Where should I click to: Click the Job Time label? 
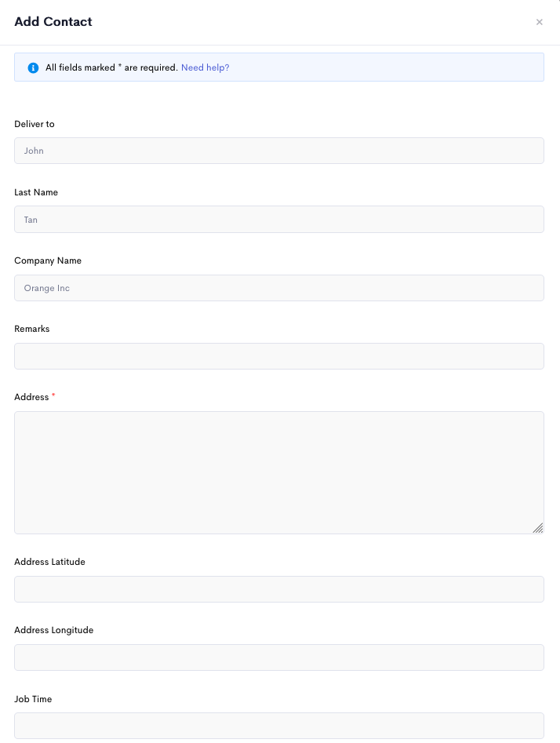point(33,699)
